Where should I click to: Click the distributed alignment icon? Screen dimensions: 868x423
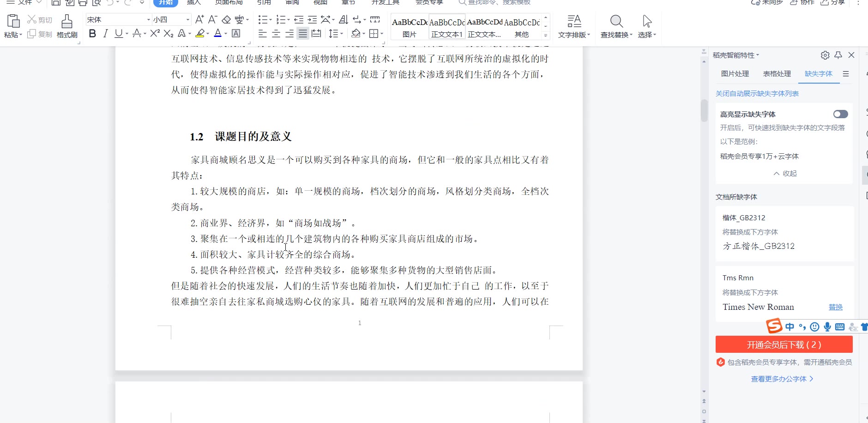point(316,33)
